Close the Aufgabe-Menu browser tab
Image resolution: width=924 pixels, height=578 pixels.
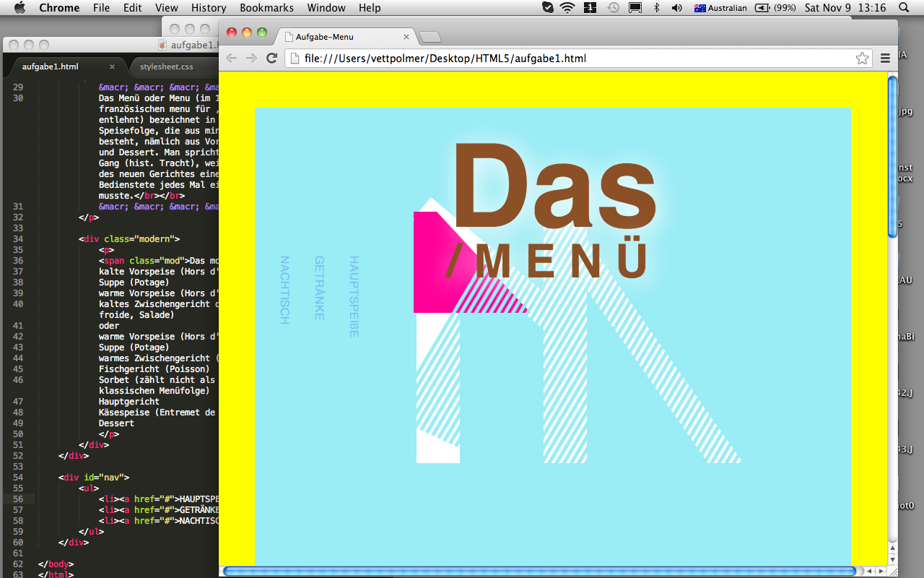click(406, 37)
